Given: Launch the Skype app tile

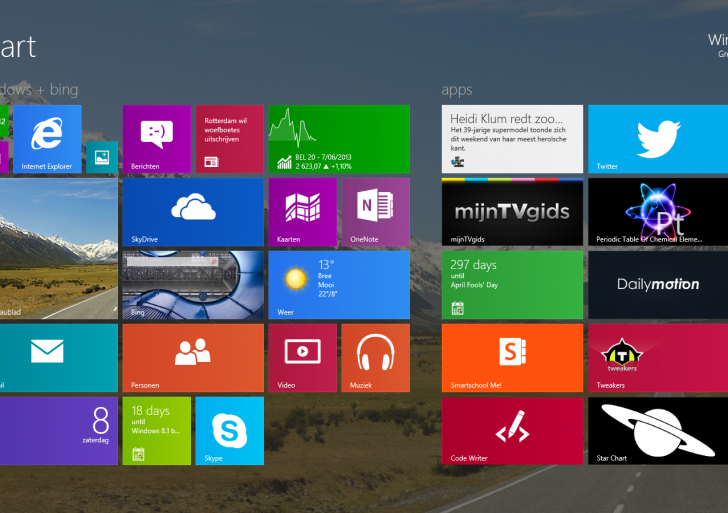Looking at the screenshot, I should point(229,431).
